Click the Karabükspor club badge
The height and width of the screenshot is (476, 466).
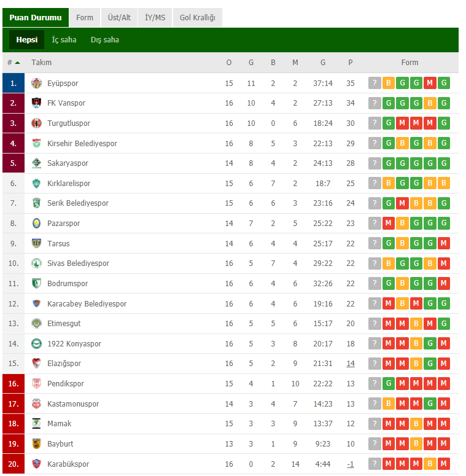36,464
